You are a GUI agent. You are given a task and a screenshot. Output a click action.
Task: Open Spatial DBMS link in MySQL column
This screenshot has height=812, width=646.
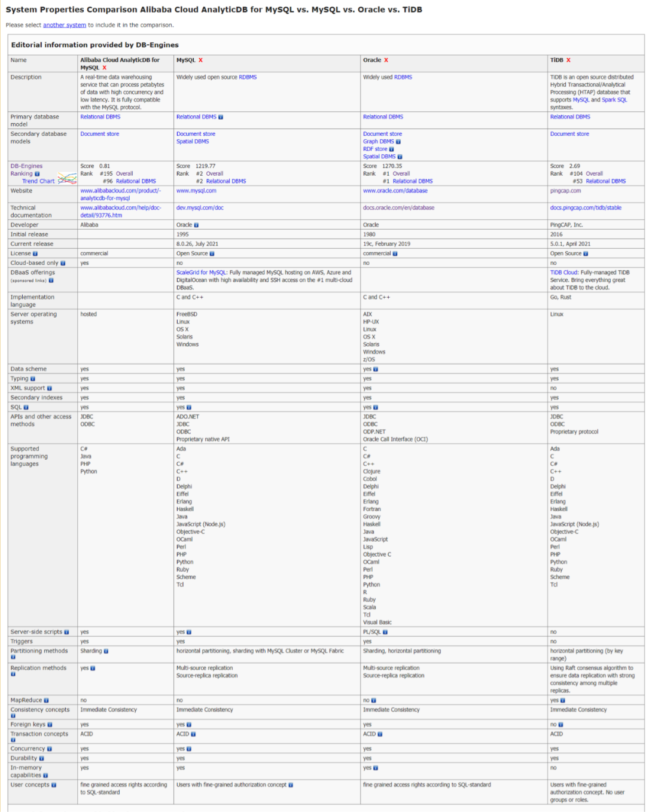pos(193,142)
